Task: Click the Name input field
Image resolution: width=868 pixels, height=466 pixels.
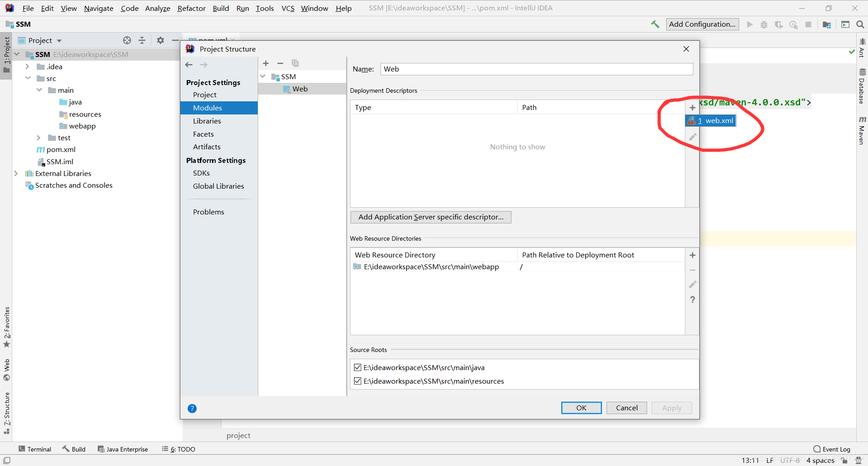Action: [537, 69]
